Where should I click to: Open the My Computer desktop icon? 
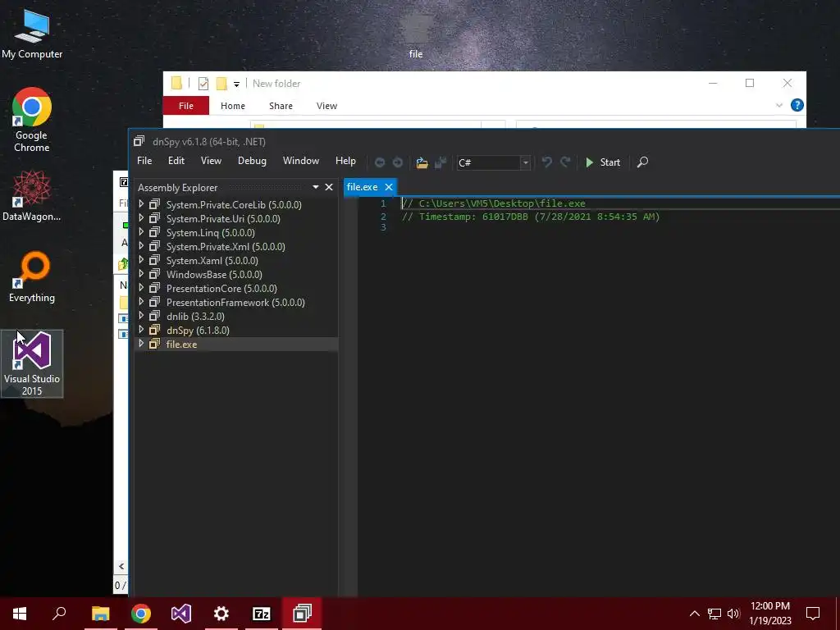(x=32, y=34)
